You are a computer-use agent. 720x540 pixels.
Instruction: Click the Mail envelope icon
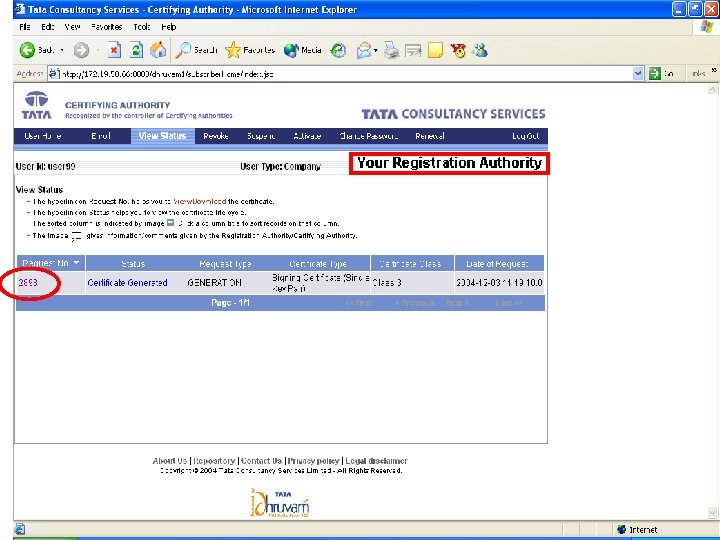pyautogui.click(x=364, y=50)
